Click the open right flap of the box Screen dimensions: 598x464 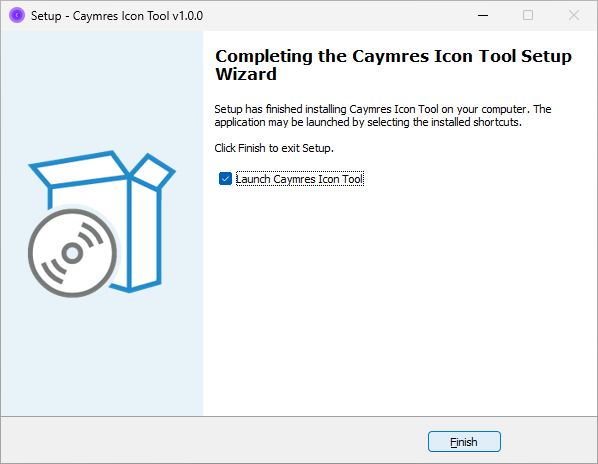tap(153, 171)
